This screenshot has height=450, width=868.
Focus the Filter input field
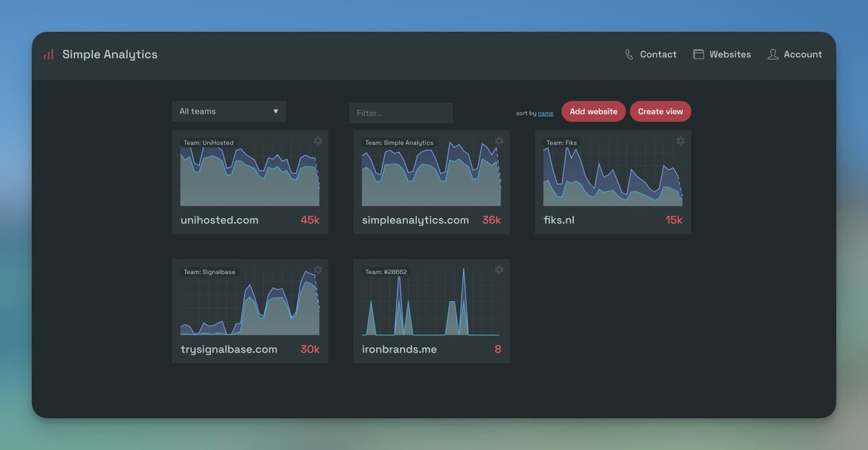point(401,113)
